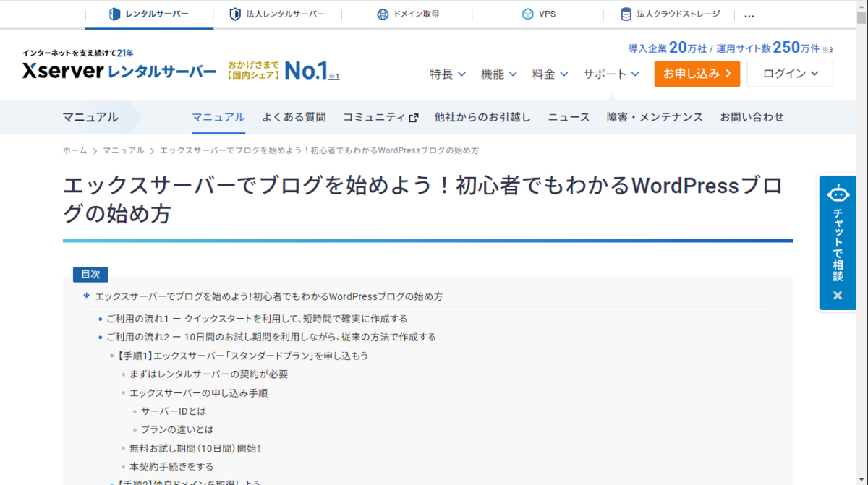The image size is (868, 485).
Task: Click the レンタルサーバー server icon
Action: click(x=114, y=14)
